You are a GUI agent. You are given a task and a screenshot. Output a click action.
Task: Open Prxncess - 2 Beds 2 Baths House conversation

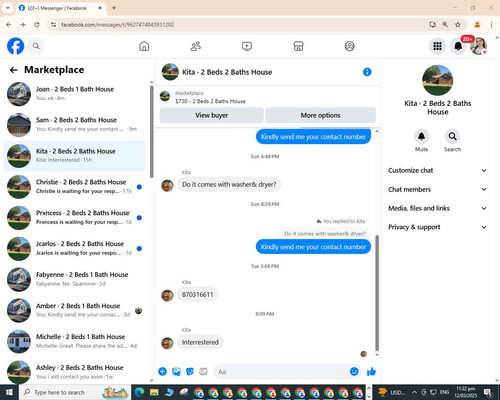75,218
